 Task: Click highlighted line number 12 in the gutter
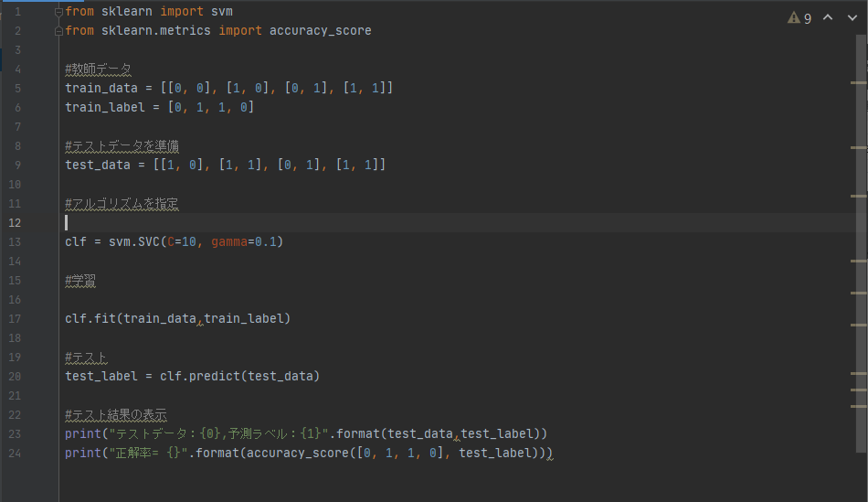tap(15, 223)
